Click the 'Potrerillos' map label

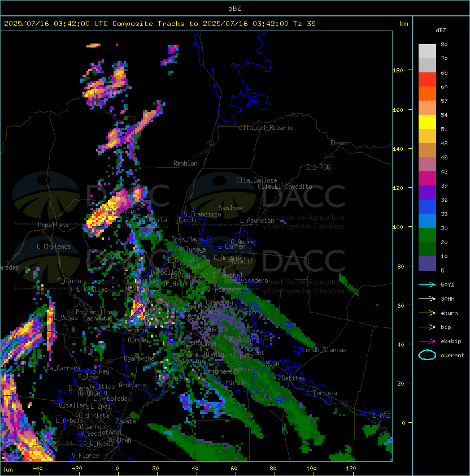coord(94,312)
